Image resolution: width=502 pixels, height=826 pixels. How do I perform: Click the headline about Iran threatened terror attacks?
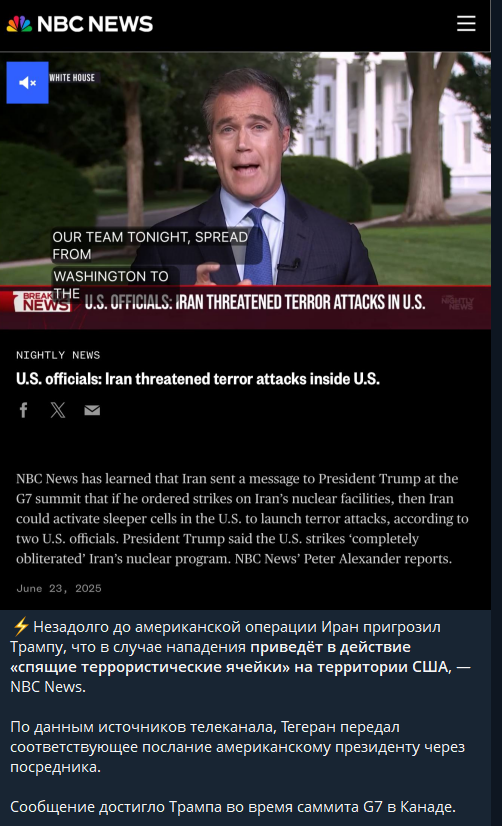pyautogui.click(x=198, y=379)
